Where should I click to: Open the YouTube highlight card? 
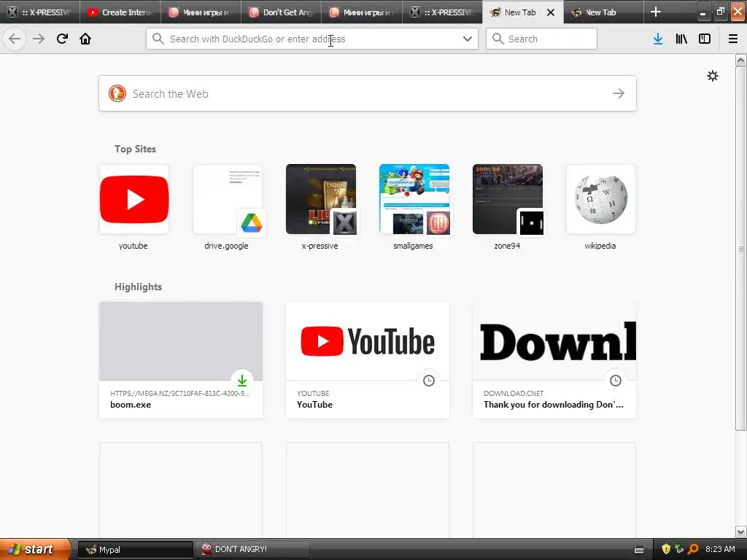point(368,360)
